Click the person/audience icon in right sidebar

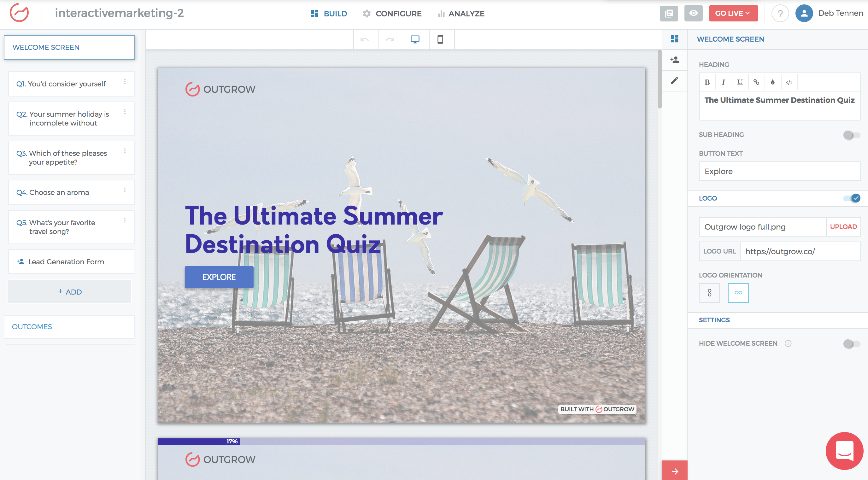(x=675, y=60)
